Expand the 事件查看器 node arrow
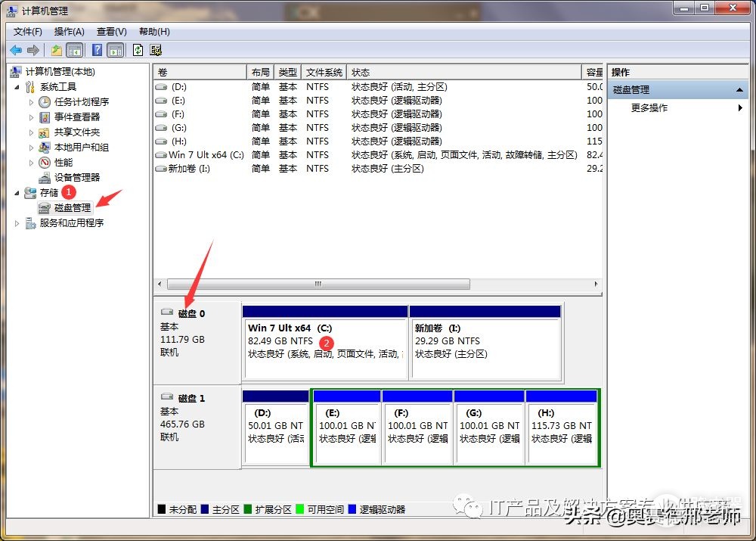Image resolution: width=756 pixels, height=541 pixels. pos(31,117)
